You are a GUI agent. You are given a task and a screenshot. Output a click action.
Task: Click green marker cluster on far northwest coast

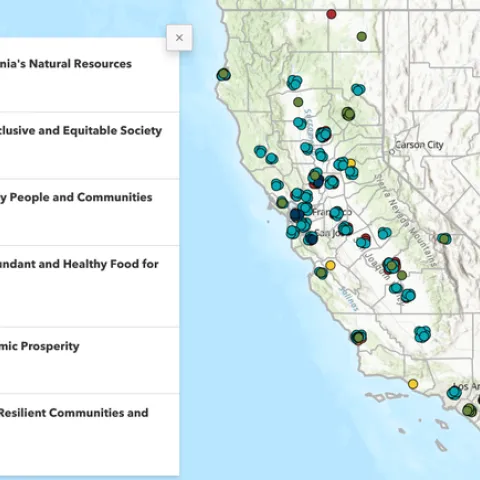click(x=223, y=74)
